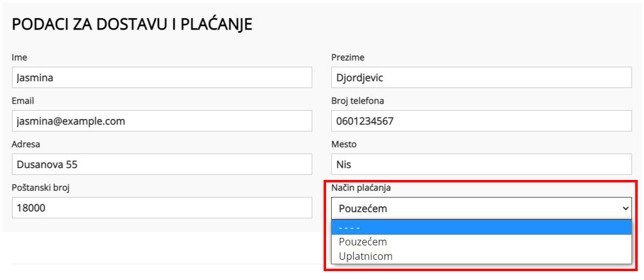Select the Broj telefona input field
The width and height of the screenshot is (644, 280).
[481, 121]
